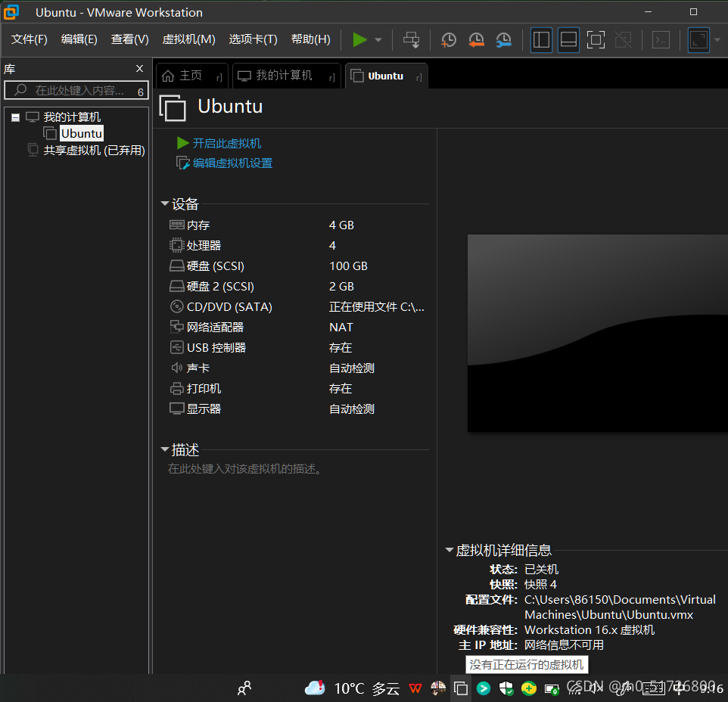Screen dimensions: 728x702
Task: Open the 帮助(H) menu
Action: click(310, 39)
